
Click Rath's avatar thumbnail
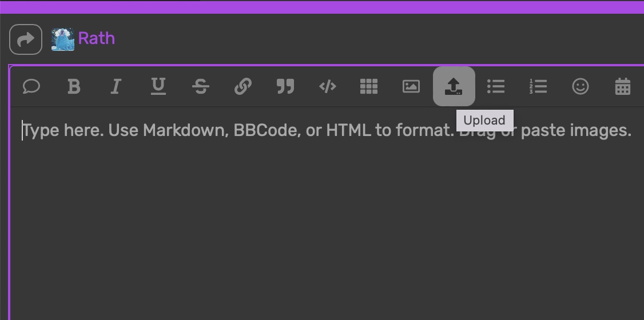(x=63, y=39)
